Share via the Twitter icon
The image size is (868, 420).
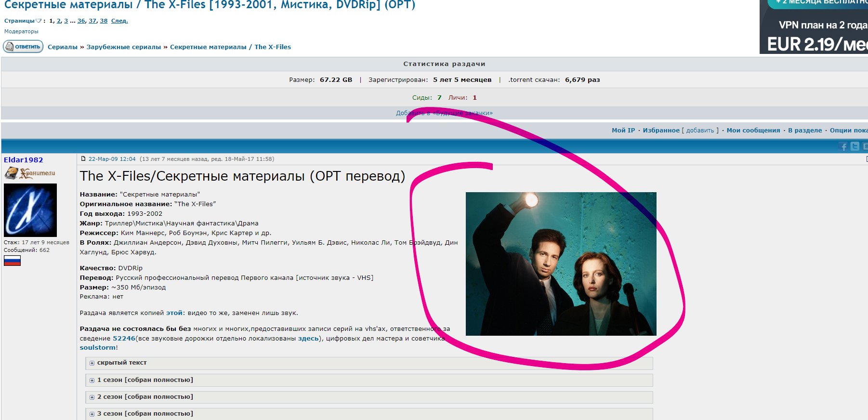(855, 146)
